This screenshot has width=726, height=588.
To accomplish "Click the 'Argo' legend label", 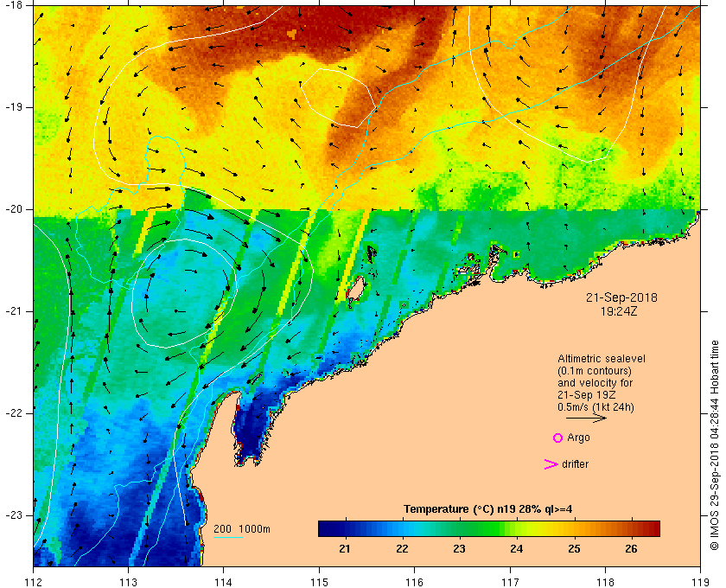I will [x=578, y=438].
